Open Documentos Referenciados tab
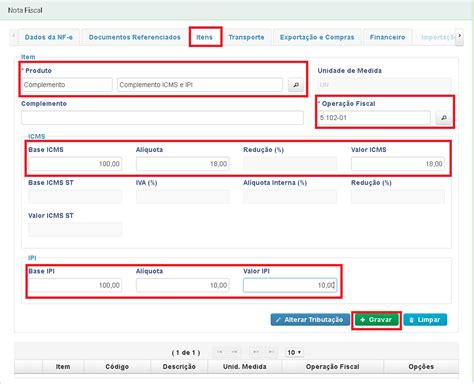 click(x=135, y=37)
